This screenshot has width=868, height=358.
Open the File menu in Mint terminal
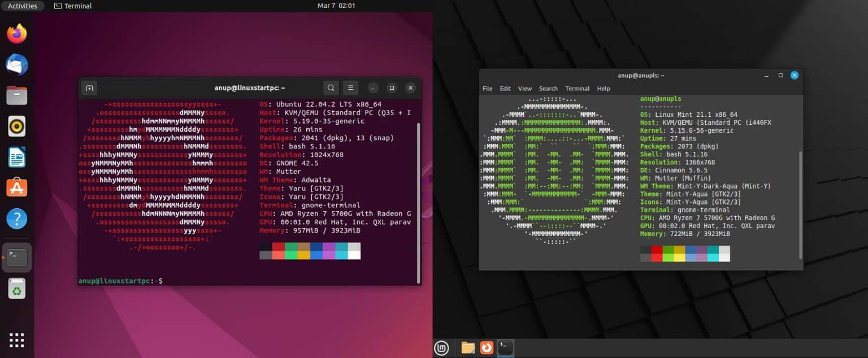tap(487, 89)
